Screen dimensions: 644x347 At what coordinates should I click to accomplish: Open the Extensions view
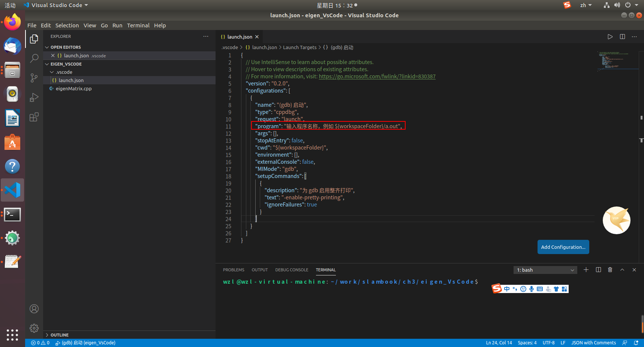click(34, 117)
